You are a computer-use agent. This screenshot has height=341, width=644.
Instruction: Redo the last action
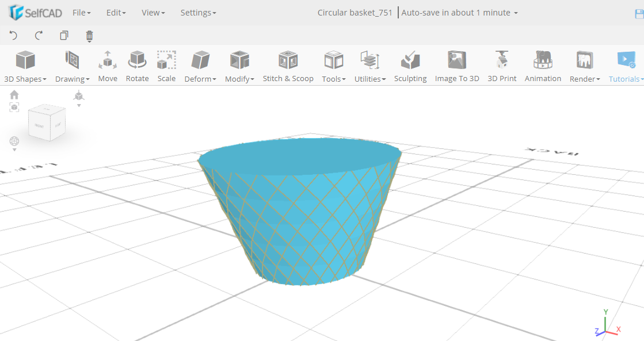tap(39, 36)
